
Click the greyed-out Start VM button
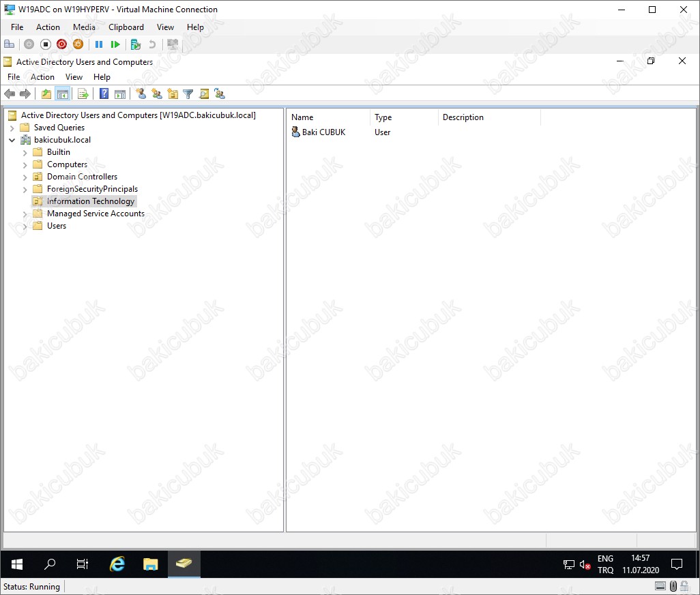29,44
